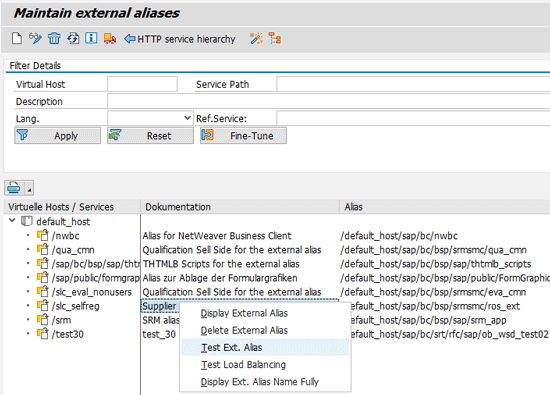The height and width of the screenshot is (395, 550).
Task: Click the Information icon in toolbar
Action: coord(91,38)
